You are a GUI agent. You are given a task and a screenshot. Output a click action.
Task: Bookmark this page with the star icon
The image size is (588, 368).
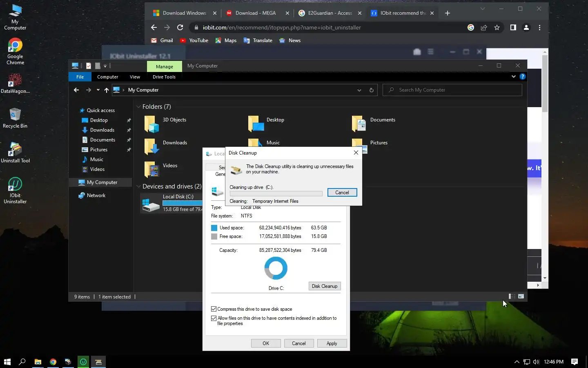click(497, 27)
